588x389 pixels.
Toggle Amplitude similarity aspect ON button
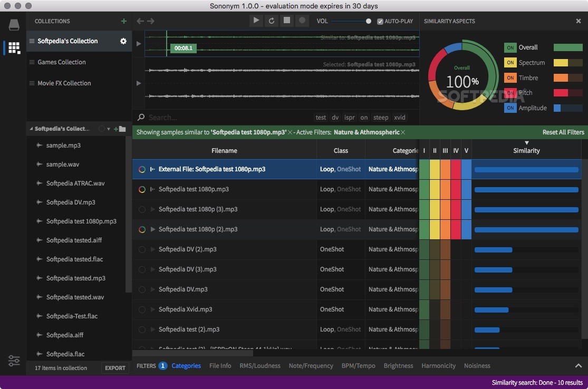pos(510,108)
